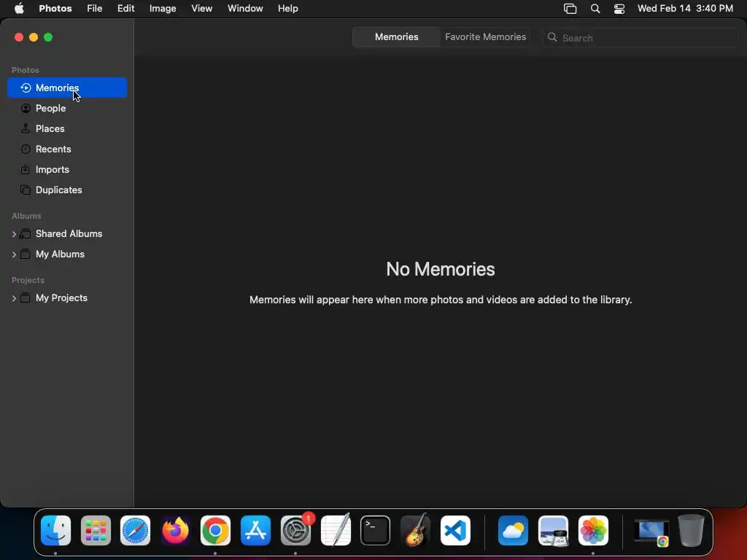Screen dimensions: 747x560
Task: Close the Photos window
Action: (19, 37)
